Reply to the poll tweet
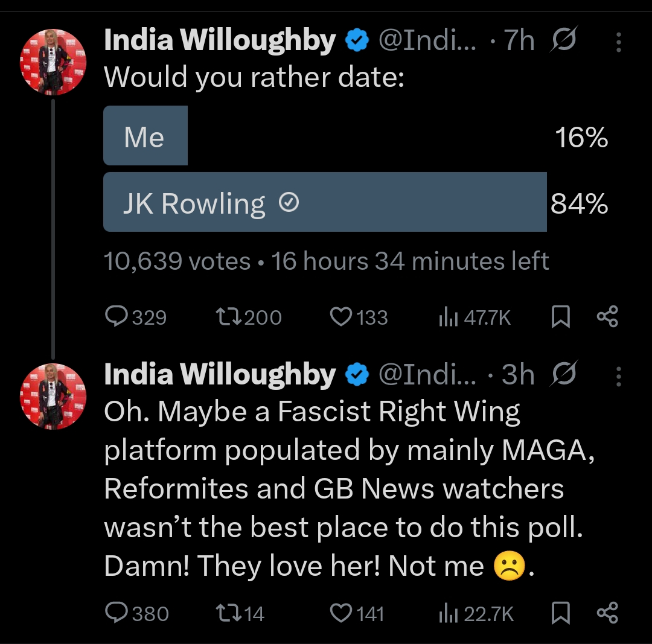652x644 pixels. point(116,317)
